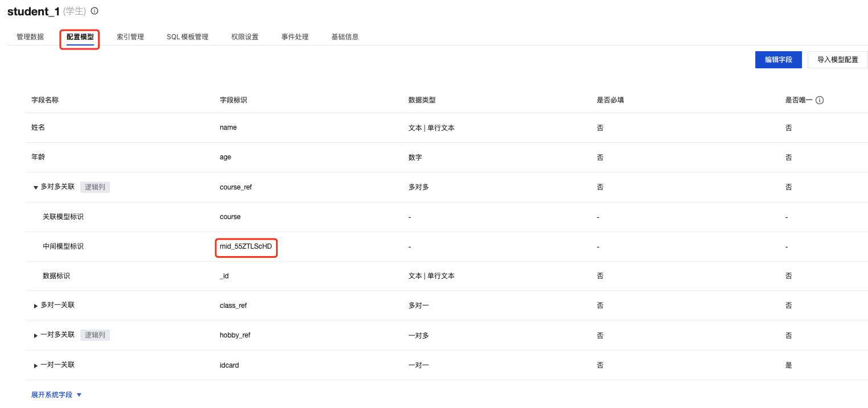Open the 权限设置 tab
Screen dimensions: 868x408
point(245,36)
